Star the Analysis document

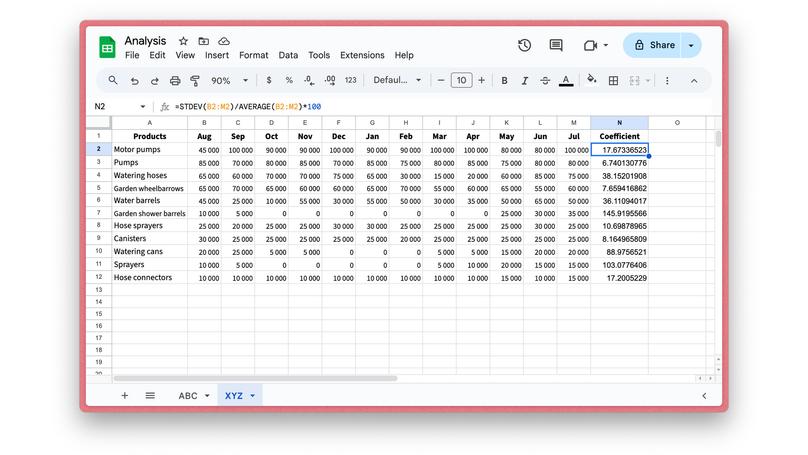[183, 41]
